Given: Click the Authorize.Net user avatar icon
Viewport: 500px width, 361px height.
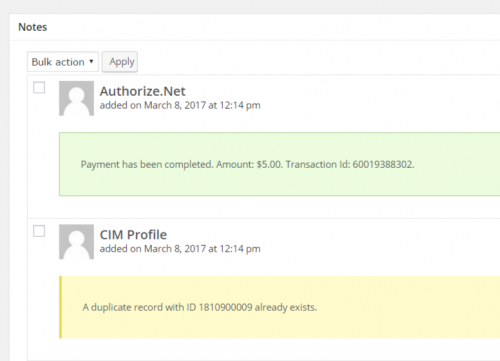Looking at the screenshot, I should click(76, 98).
